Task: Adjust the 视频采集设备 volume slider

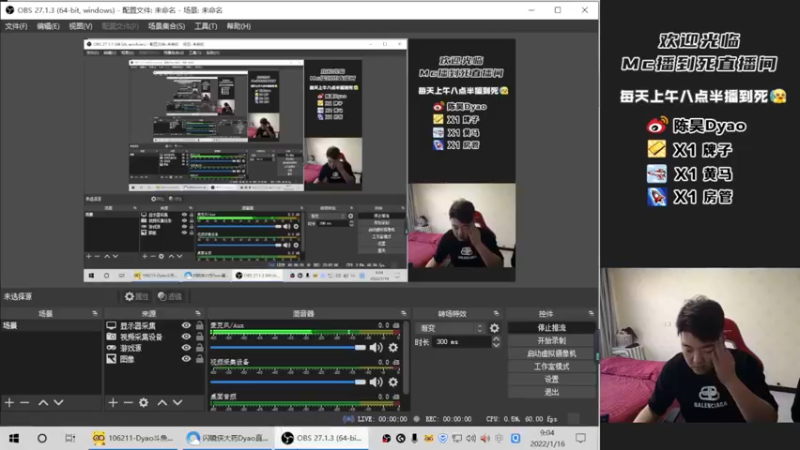Action: [x=288, y=382]
